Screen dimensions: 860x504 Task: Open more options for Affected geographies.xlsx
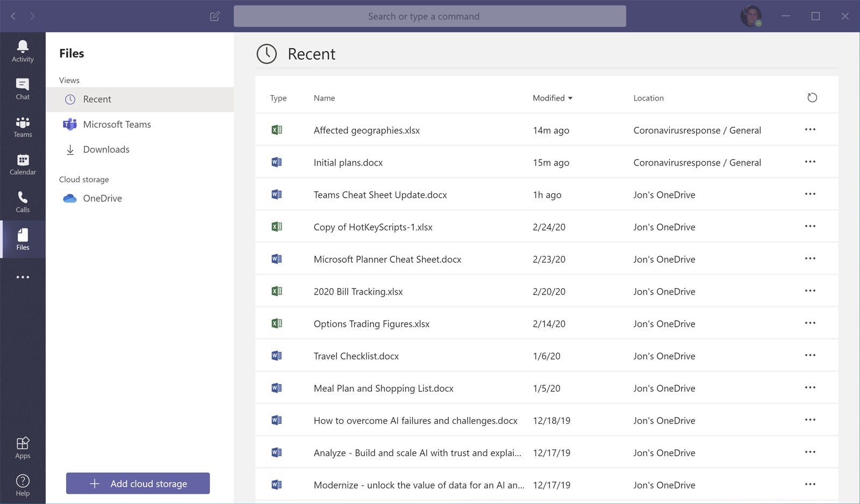click(x=810, y=129)
